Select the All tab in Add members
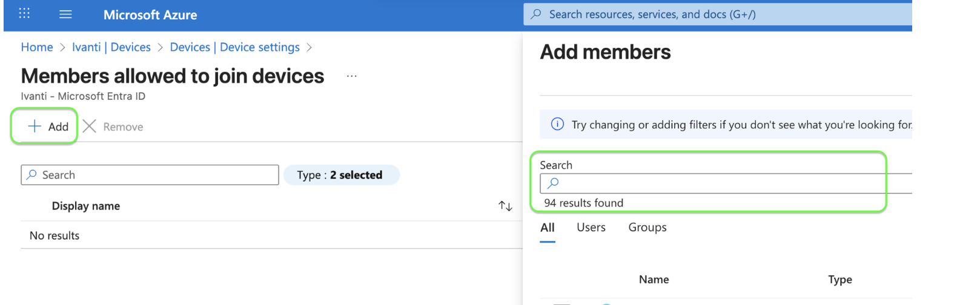The width and height of the screenshot is (980, 305). click(547, 228)
